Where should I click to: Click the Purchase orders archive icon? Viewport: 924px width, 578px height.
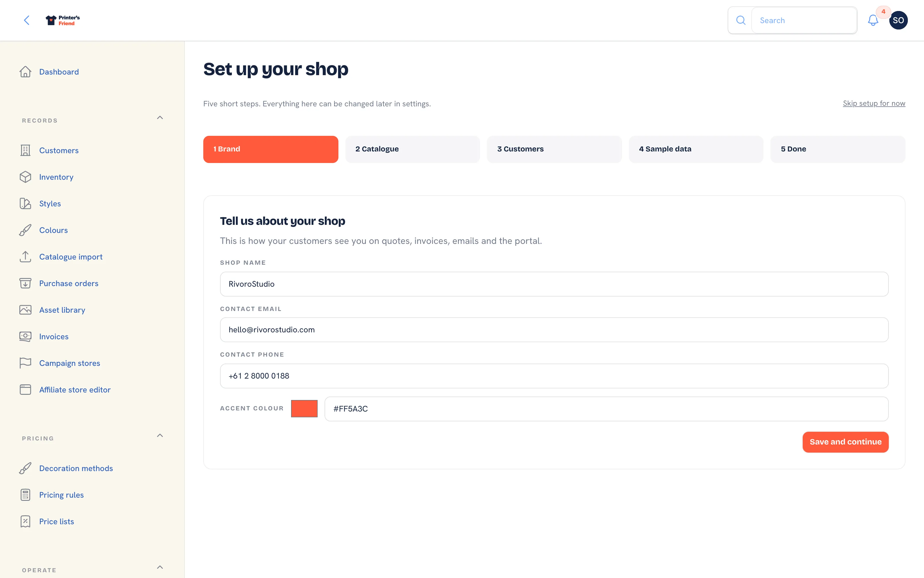pos(25,283)
